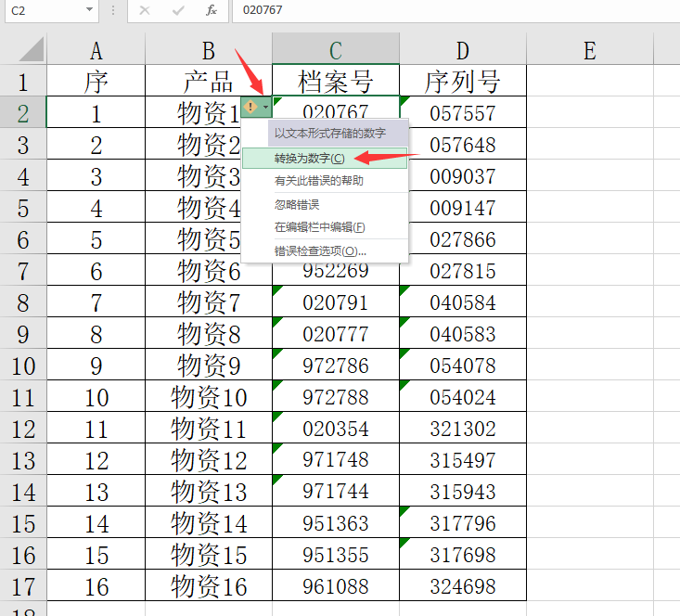Select row 17 header
The height and width of the screenshot is (616, 680).
pos(23,585)
